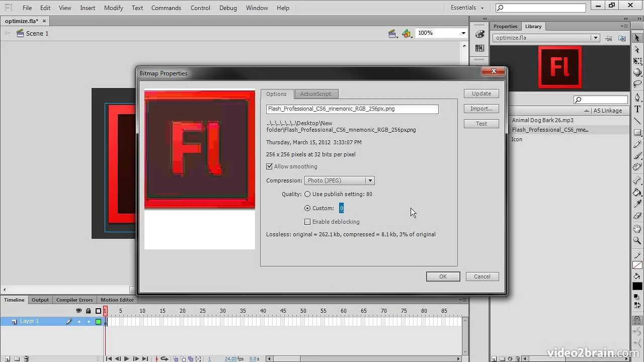The image size is (644, 362).
Task: Click Delete layer trash icon
Action: click(x=27, y=359)
